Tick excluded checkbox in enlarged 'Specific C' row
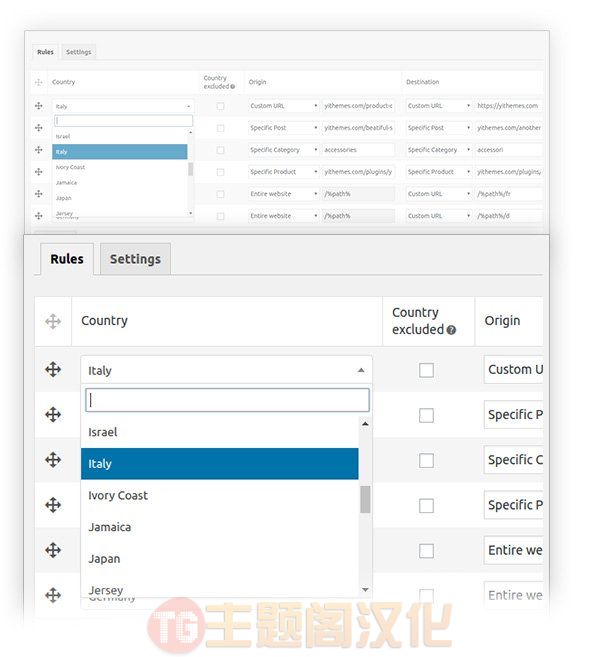Viewport: 600px width, 657px height. pos(426,460)
